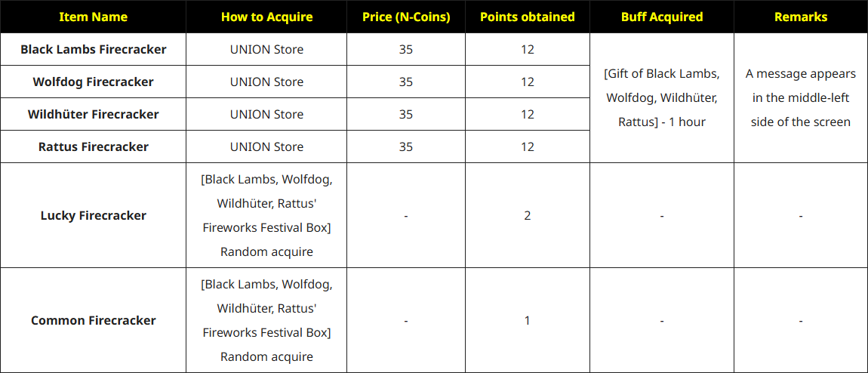Click Lucky Firecracker's points value 2

[527, 216]
